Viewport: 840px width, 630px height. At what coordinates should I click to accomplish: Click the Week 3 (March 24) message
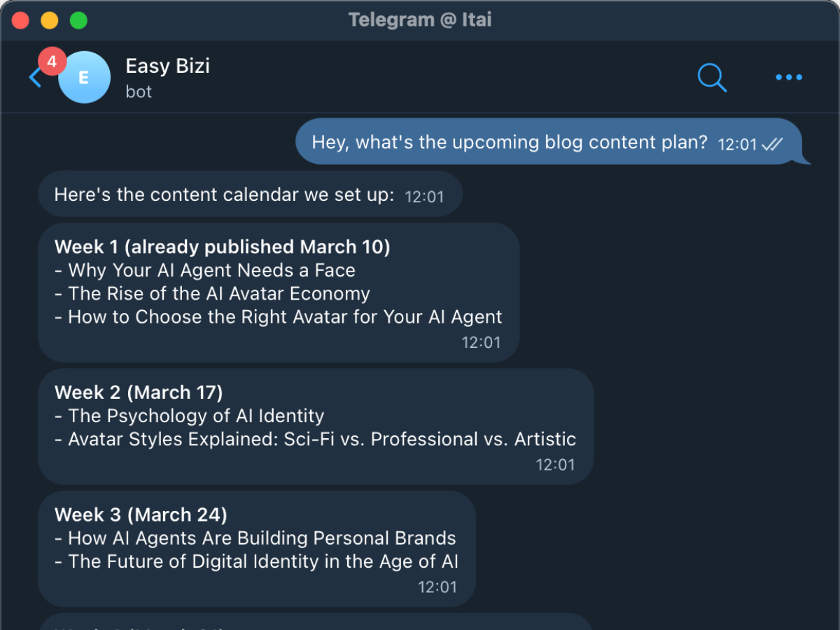[x=256, y=549]
